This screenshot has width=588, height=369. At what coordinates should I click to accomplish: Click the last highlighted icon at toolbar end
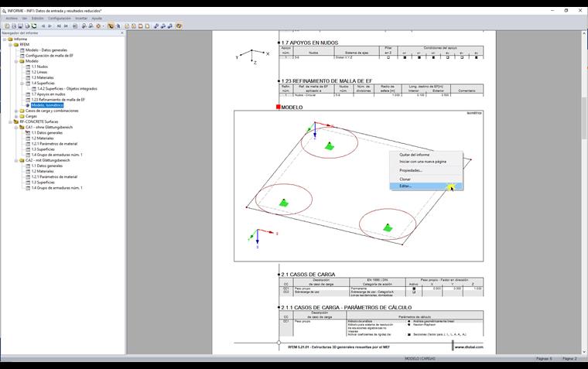179,26
